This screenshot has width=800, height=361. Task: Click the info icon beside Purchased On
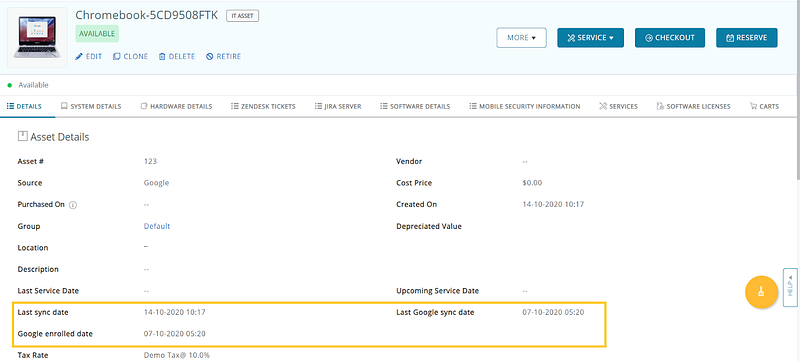(x=73, y=205)
